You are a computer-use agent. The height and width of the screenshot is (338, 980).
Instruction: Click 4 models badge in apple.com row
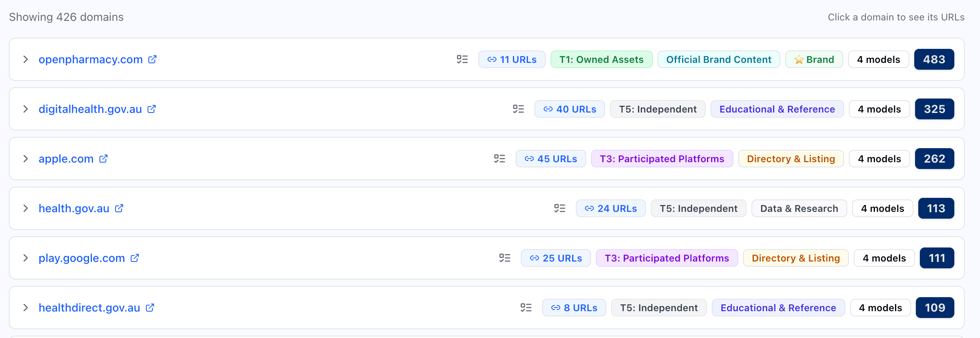pos(879,159)
